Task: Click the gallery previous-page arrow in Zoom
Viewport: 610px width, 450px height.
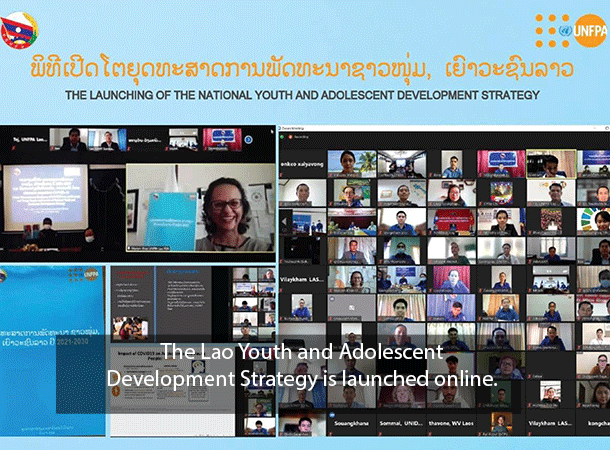Action: tap(284, 221)
